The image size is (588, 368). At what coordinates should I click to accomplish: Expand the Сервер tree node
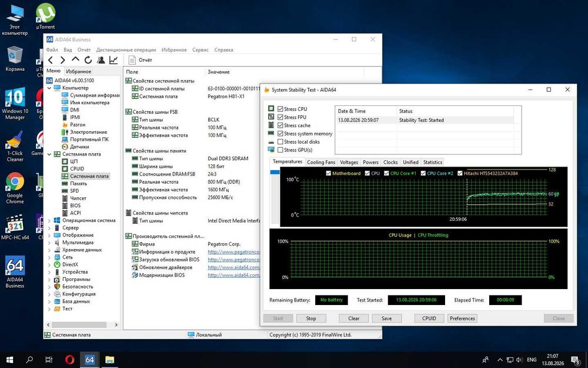click(49, 227)
